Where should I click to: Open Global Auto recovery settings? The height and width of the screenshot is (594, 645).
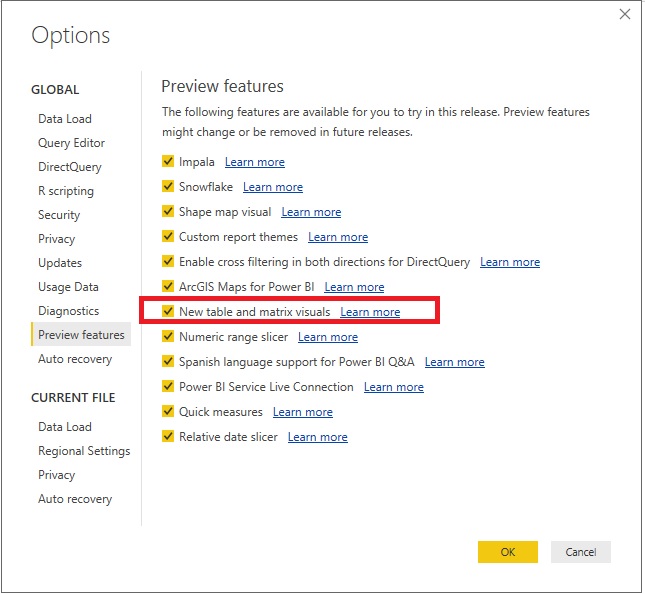75,359
